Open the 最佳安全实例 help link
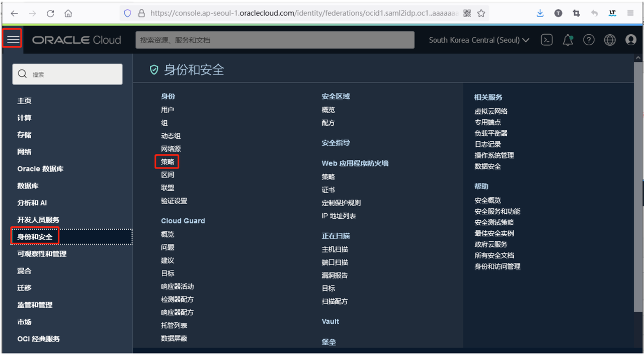644x355 pixels. [x=494, y=233]
